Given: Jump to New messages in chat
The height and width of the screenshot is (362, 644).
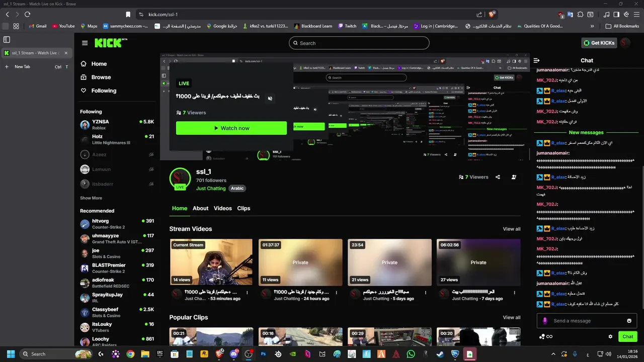Looking at the screenshot, I should pos(586,132).
